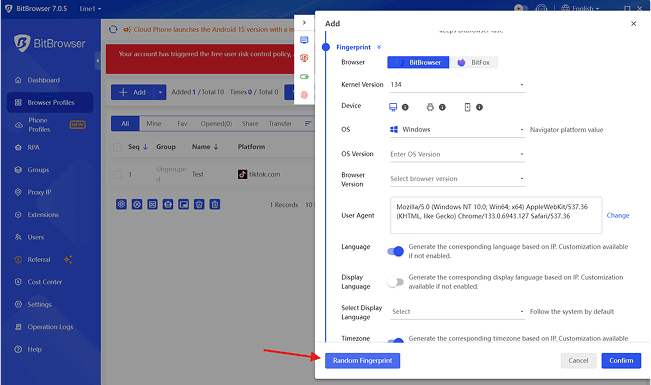Click the column filter icon after Transfer
Image resolution: width=651 pixels, height=385 pixels.
tap(308, 123)
